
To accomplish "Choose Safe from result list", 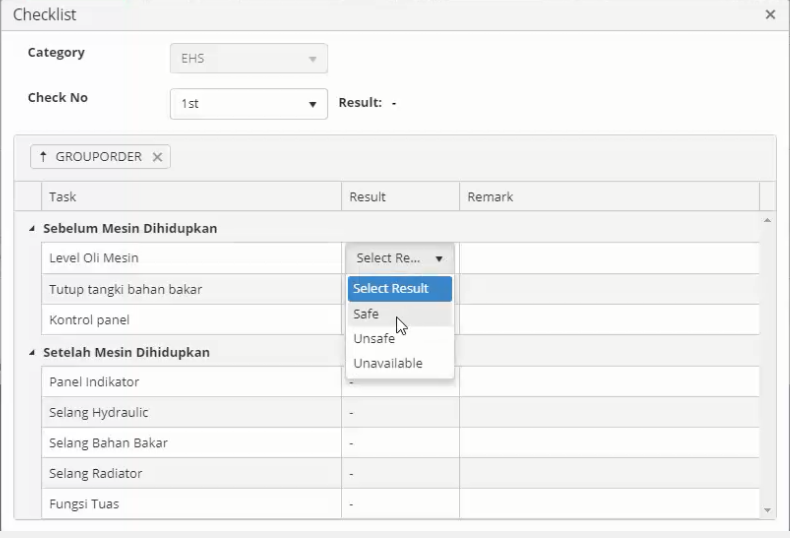I will click(x=366, y=314).
